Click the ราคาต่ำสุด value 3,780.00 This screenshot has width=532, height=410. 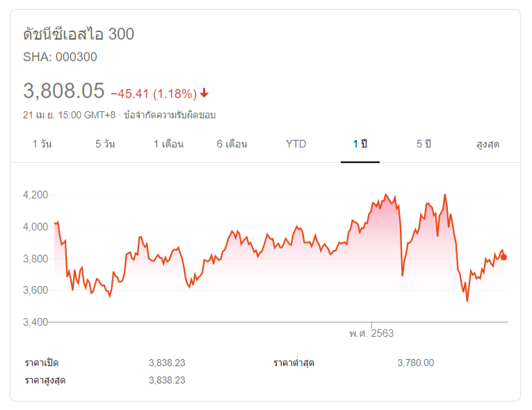point(415,363)
